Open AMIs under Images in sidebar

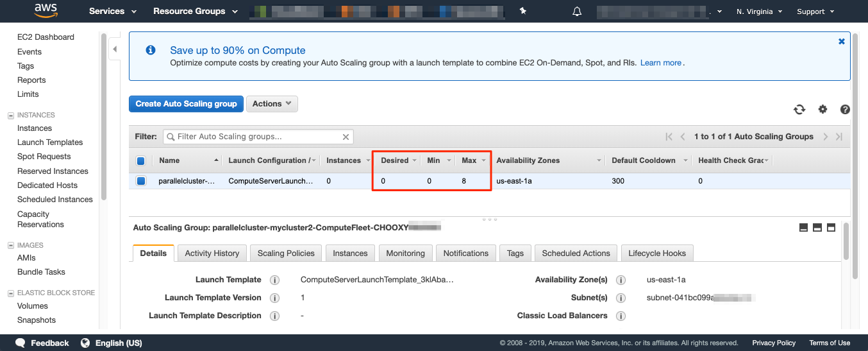click(x=26, y=258)
